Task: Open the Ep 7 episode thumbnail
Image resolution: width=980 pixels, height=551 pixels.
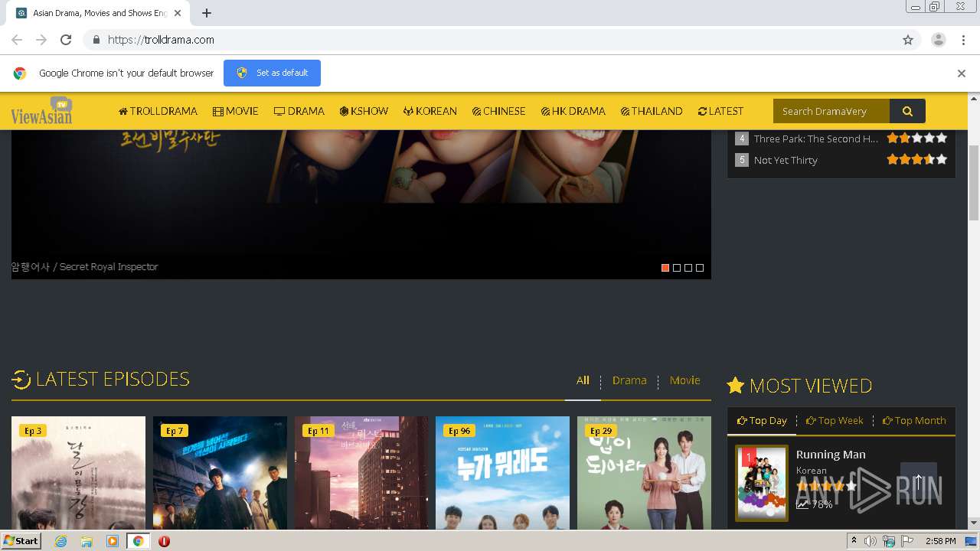Action: tap(220, 473)
